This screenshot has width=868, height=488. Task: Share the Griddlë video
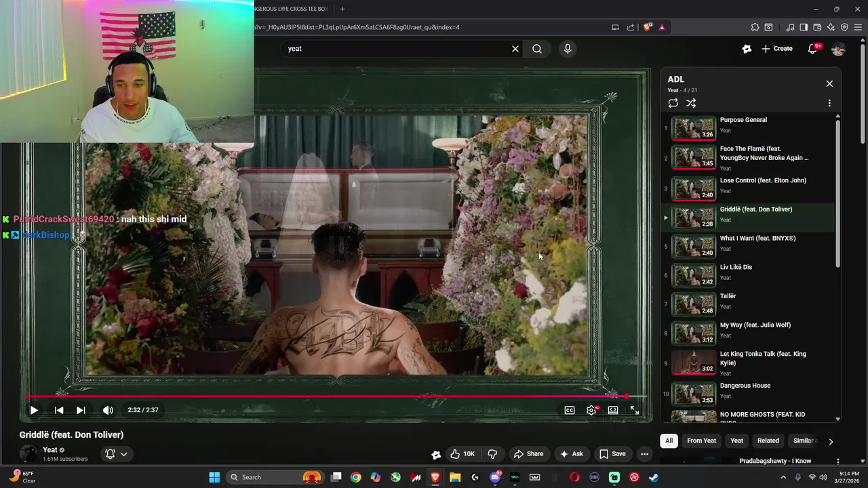[x=528, y=454]
